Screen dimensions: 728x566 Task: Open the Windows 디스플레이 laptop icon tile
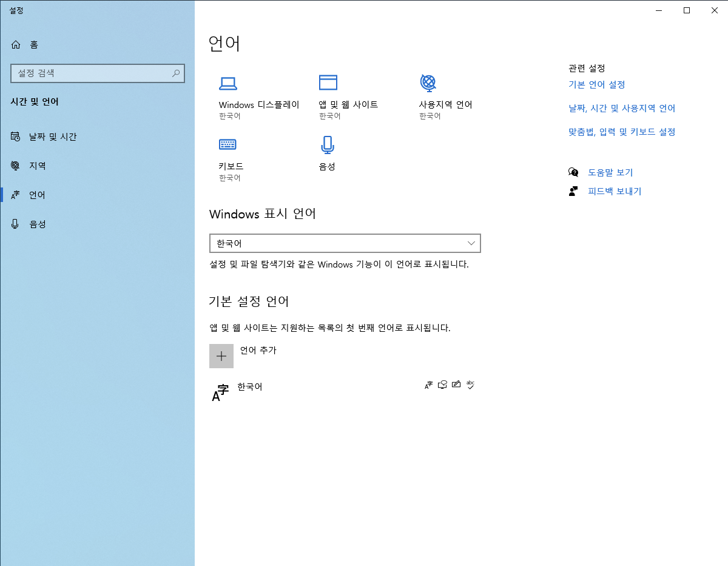coord(227,83)
